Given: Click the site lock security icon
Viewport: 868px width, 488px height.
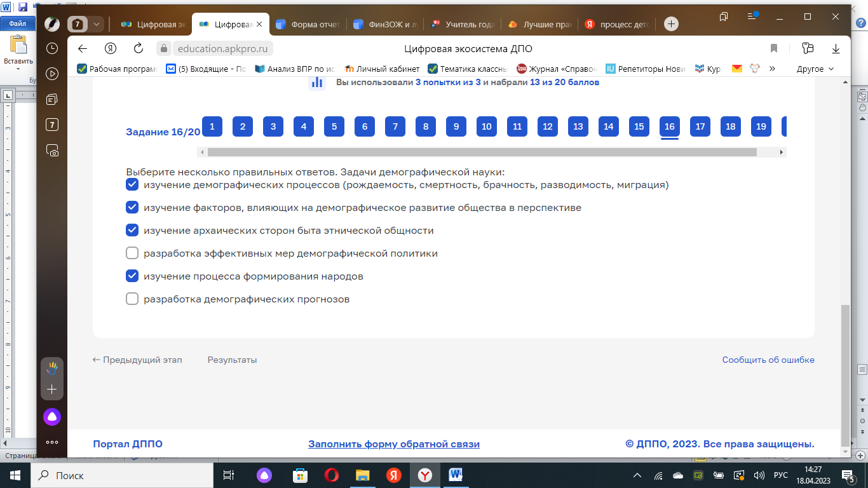Looking at the screenshot, I should click(x=165, y=48).
